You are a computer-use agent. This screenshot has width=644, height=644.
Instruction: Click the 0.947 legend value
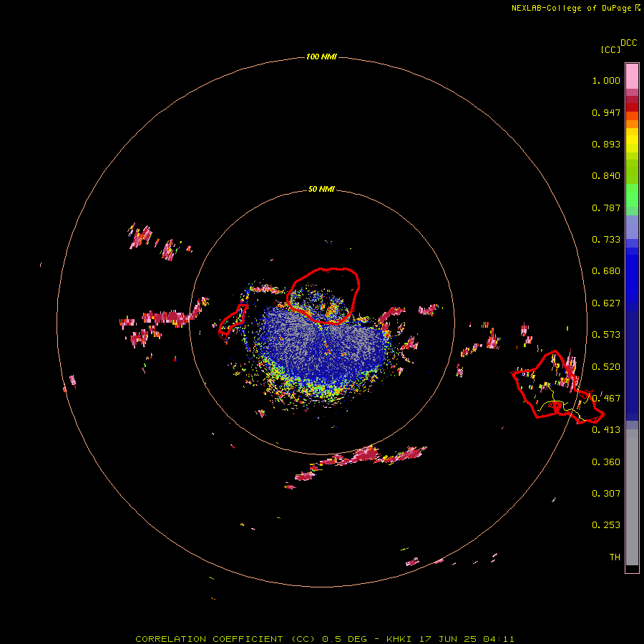[606, 112]
